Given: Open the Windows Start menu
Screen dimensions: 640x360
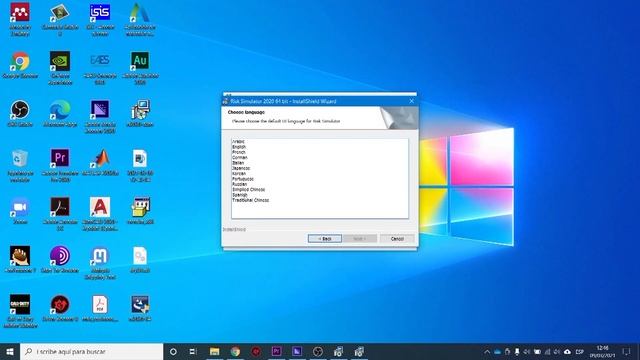Looking at the screenshot, I should coord(10,351).
